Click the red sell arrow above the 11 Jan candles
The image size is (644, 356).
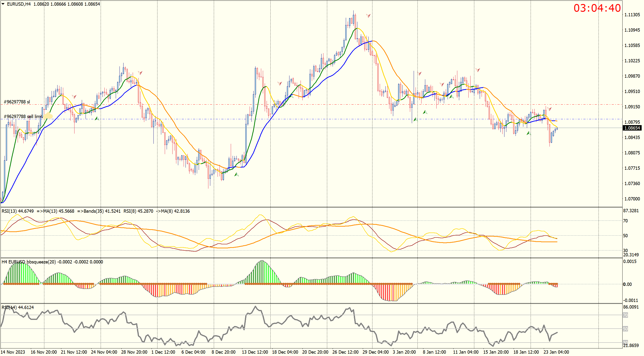[x=478, y=70]
